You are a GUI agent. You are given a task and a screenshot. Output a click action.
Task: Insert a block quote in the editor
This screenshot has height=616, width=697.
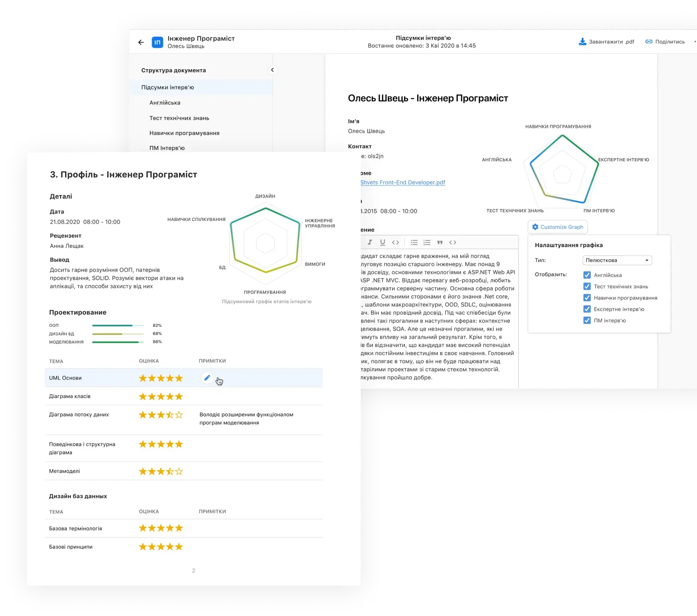point(440,242)
